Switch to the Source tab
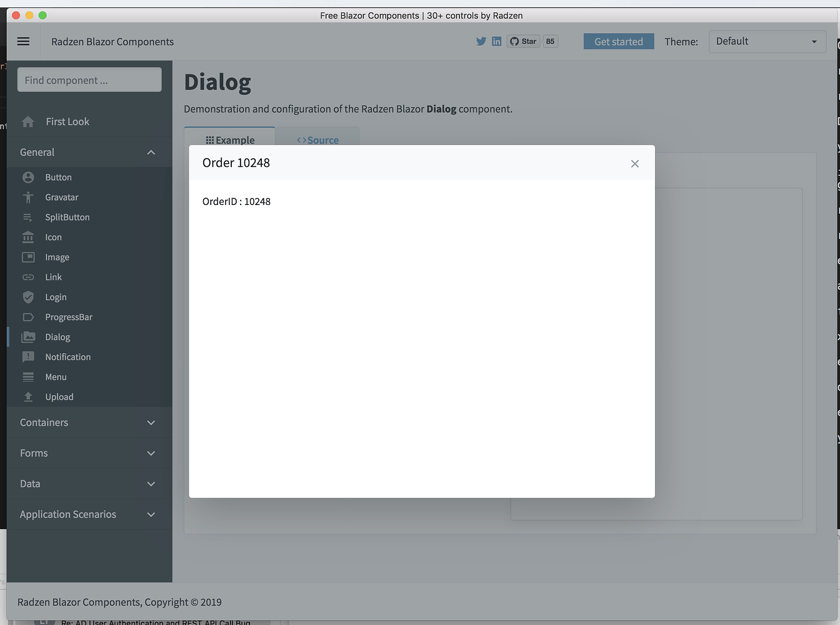 click(x=317, y=138)
